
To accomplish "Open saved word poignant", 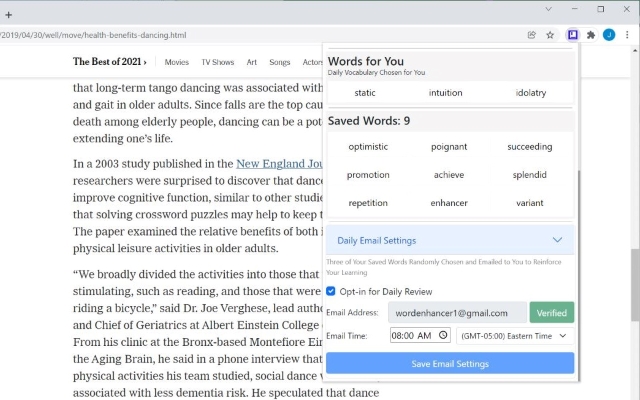I will coord(449,147).
